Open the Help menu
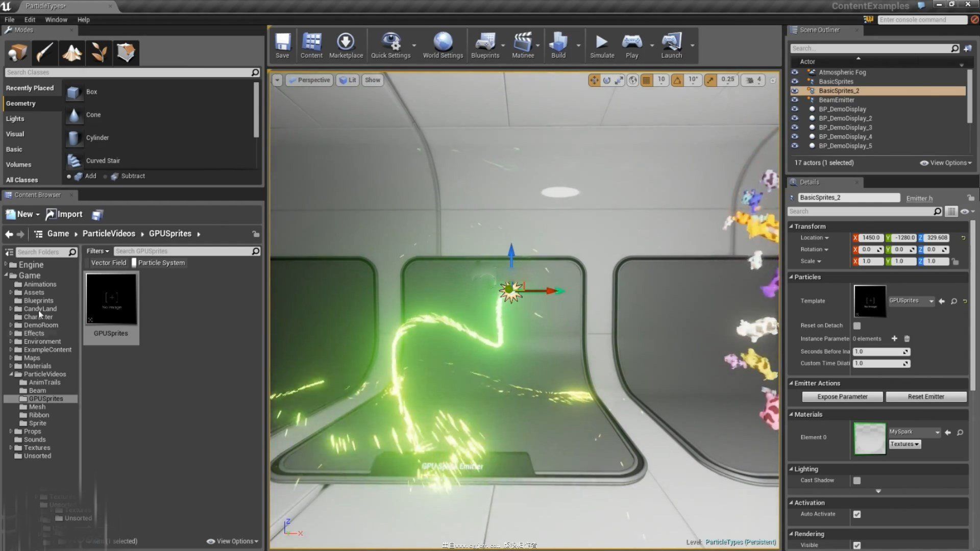980x551 pixels. coord(83,20)
